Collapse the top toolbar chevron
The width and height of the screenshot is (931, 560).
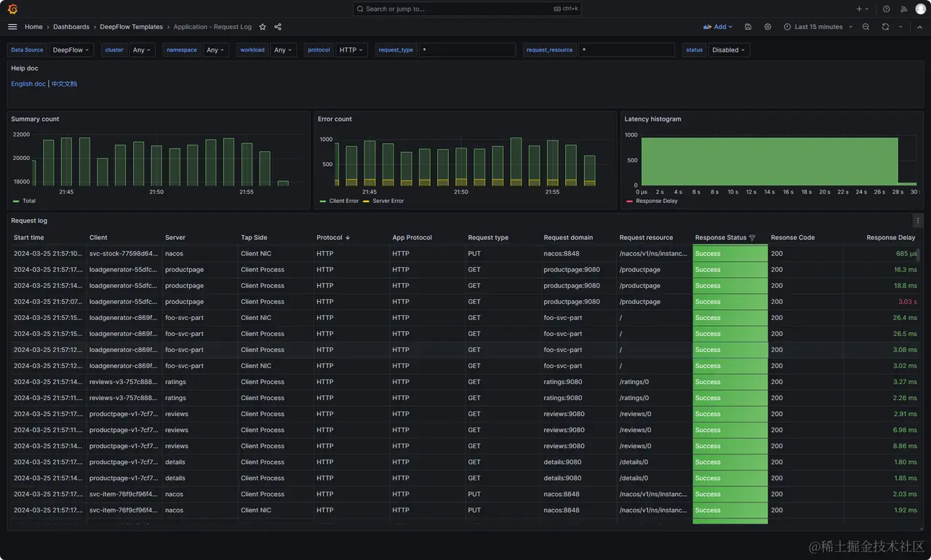[919, 27]
